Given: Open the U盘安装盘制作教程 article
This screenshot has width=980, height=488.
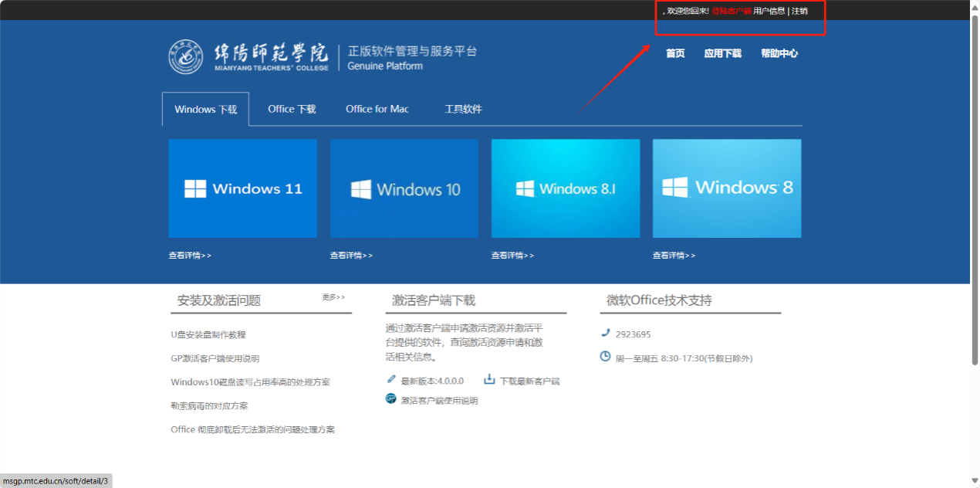Looking at the screenshot, I should (x=208, y=334).
